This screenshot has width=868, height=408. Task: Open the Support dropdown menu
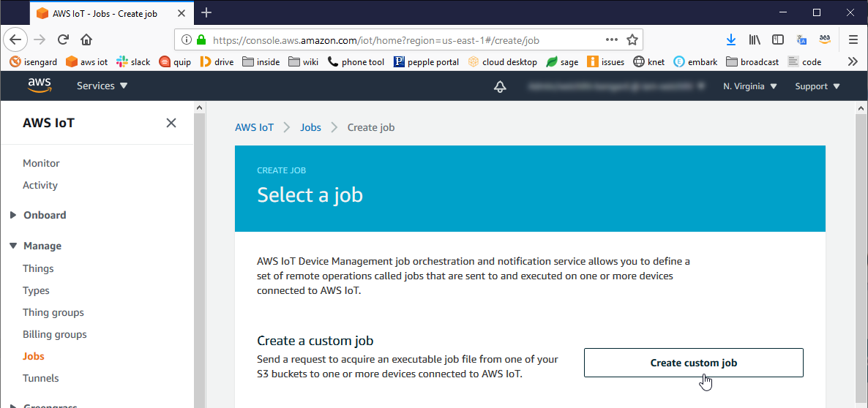tap(818, 86)
